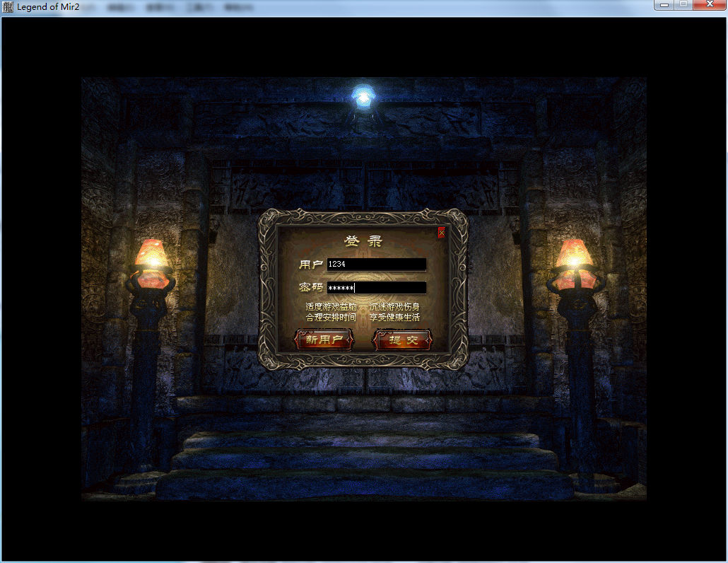Submit login with the 提交 button
The width and height of the screenshot is (728, 563).
403,340
